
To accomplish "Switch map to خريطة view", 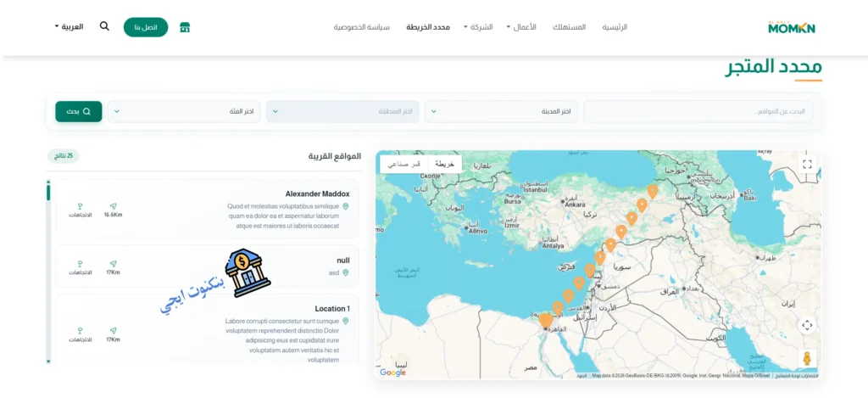I will pos(444,164).
